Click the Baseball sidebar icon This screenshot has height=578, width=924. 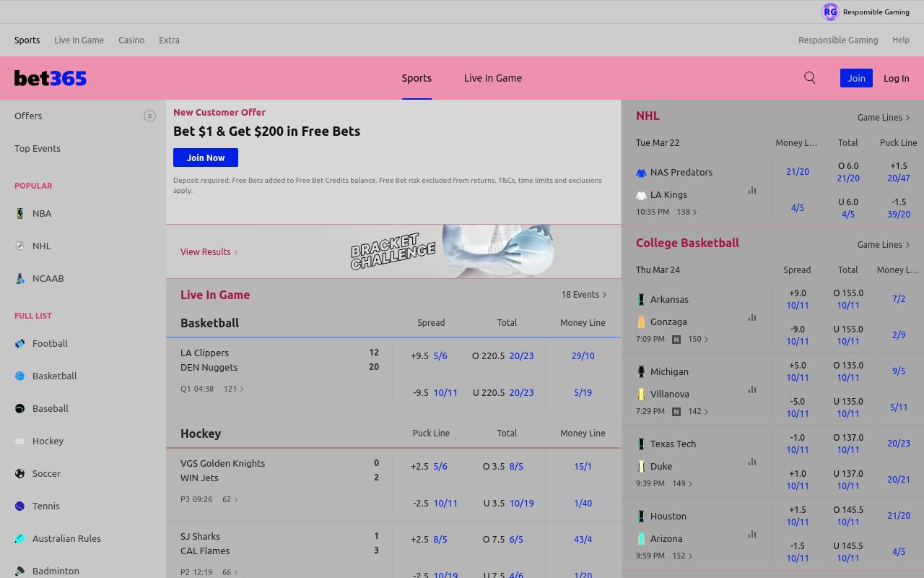pyautogui.click(x=20, y=408)
